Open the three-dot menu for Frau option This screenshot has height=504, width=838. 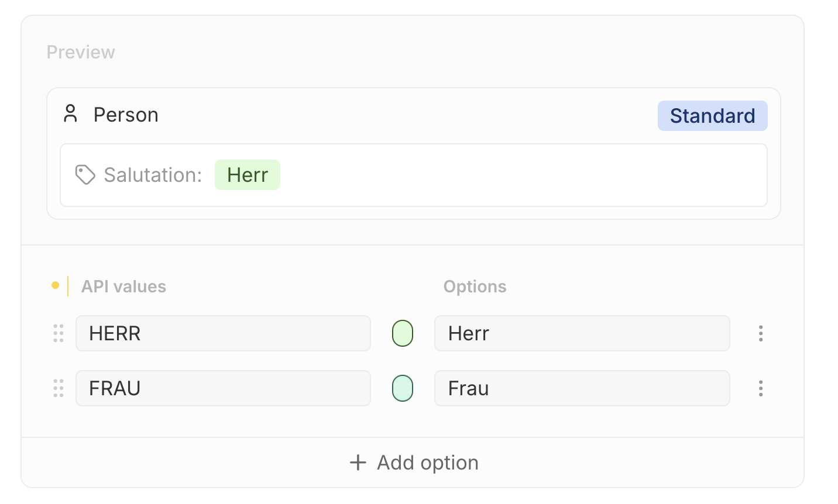click(761, 388)
